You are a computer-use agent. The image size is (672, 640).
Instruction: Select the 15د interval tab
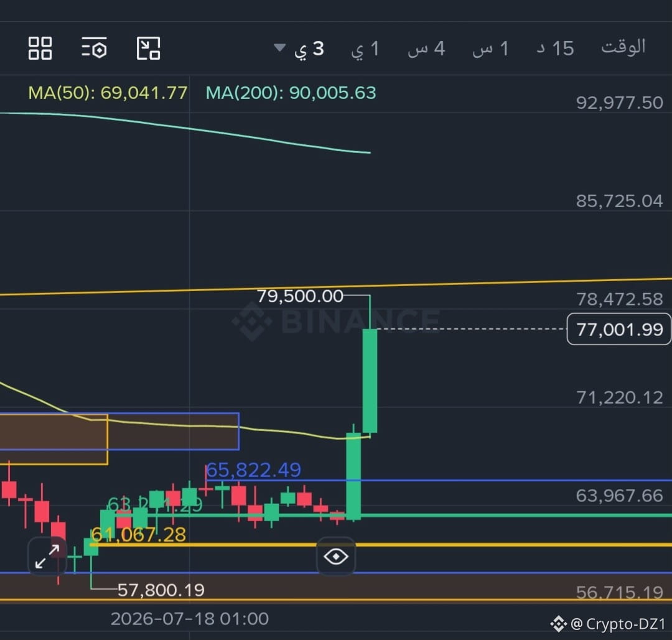555,49
